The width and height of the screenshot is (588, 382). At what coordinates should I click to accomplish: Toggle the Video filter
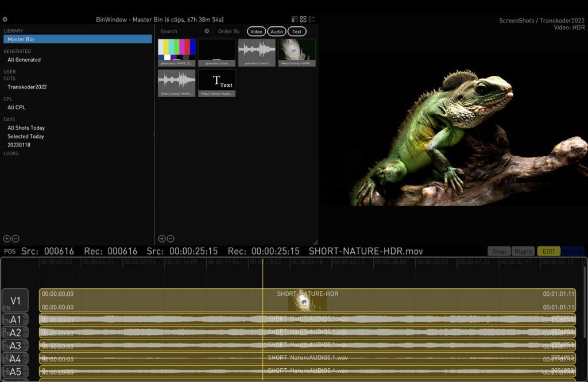257,32
